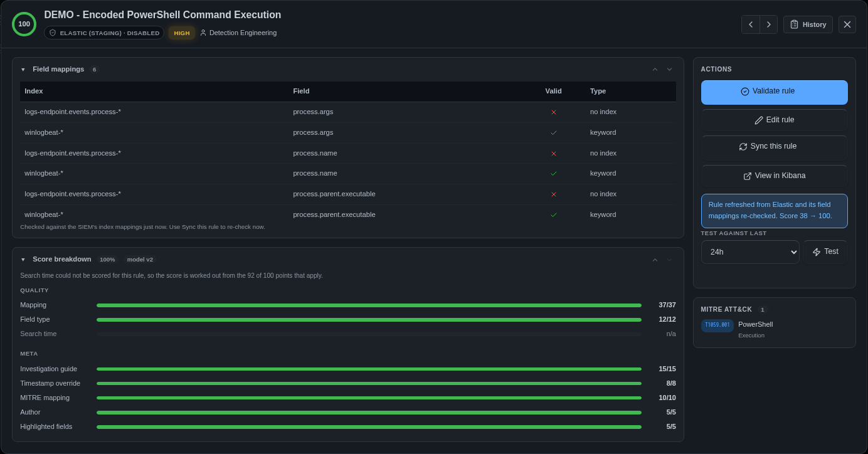Image resolution: width=868 pixels, height=454 pixels.
Task: Move Field mappings section down
Action: [x=669, y=70]
